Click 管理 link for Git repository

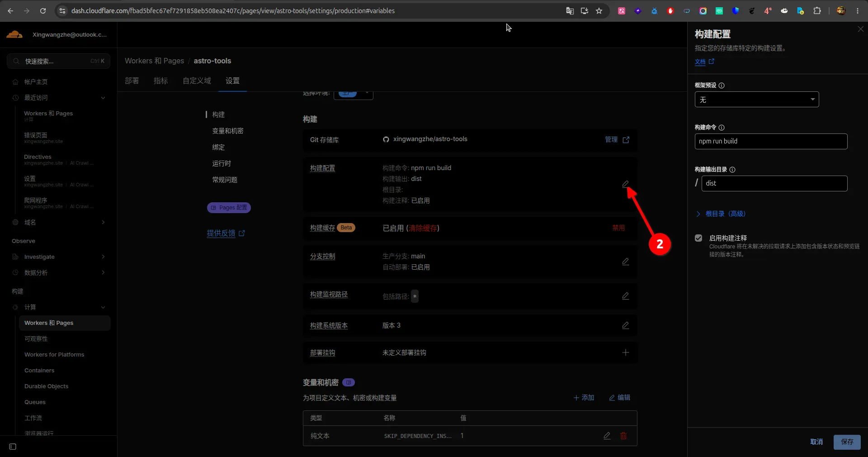tap(611, 139)
